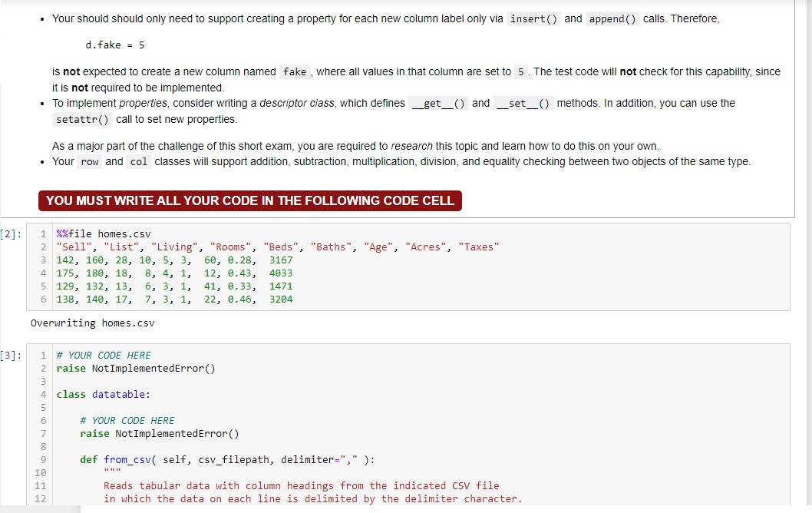Click the inline code '__set__()'
This screenshot has width=812, height=513.
(x=523, y=103)
